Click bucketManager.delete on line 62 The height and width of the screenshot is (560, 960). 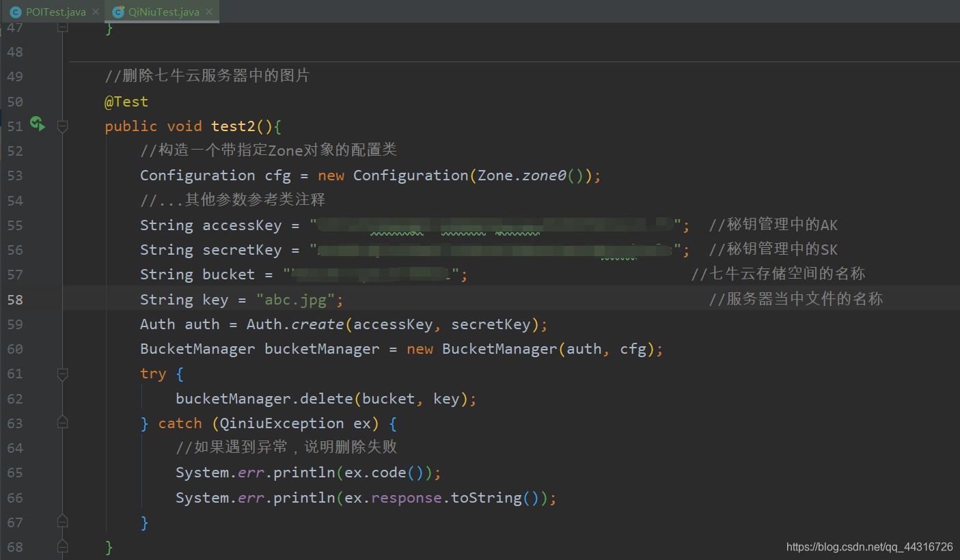click(x=265, y=399)
